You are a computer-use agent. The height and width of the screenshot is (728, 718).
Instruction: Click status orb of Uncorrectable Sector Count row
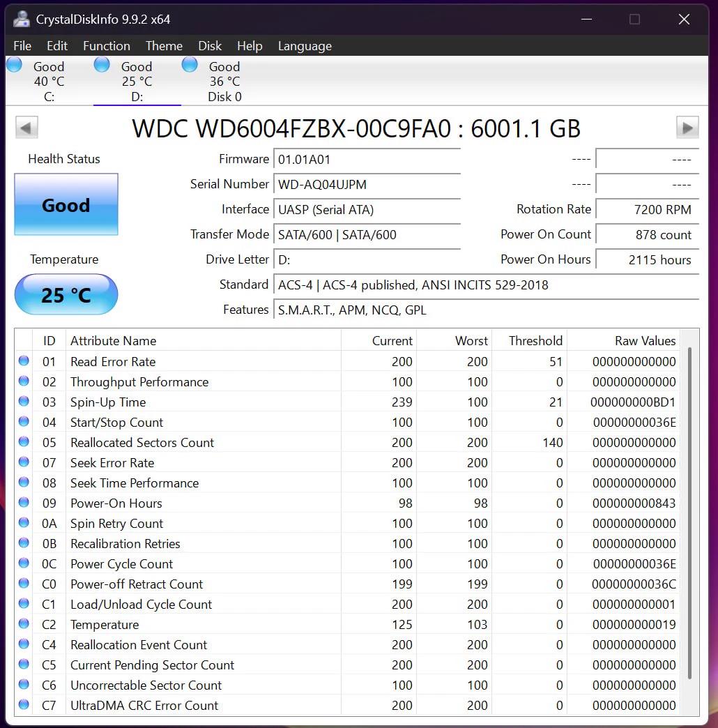(x=24, y=684)
